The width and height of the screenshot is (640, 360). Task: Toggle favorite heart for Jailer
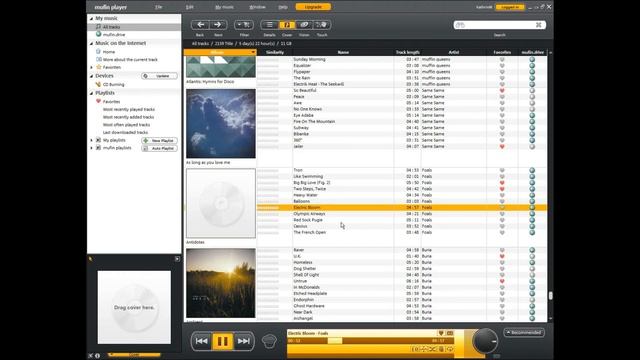coord(502,147)
